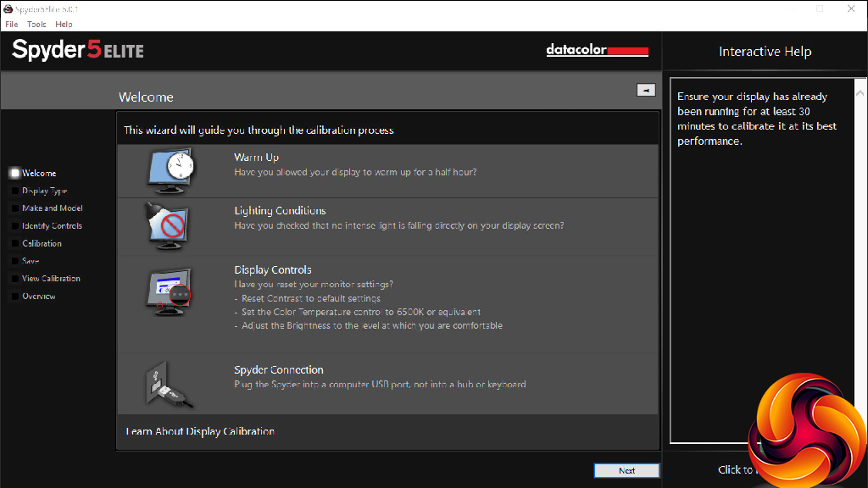Select the Welcome step in sidebar
Image resolution: width=868 pixels, height=488 pixels.
pyautogui.click(x=33, y=173)
